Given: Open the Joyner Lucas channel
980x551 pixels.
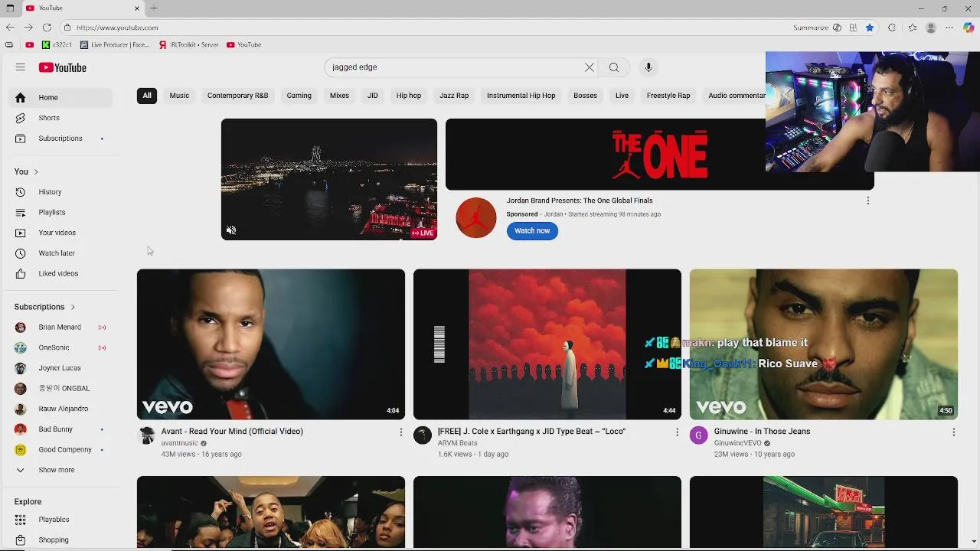Looking at the screenshot, I should point(61,368).
